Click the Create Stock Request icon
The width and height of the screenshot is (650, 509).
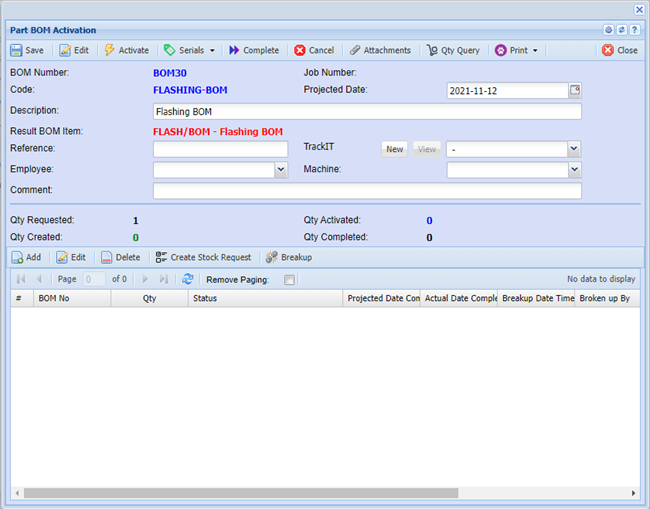point(161,257)
